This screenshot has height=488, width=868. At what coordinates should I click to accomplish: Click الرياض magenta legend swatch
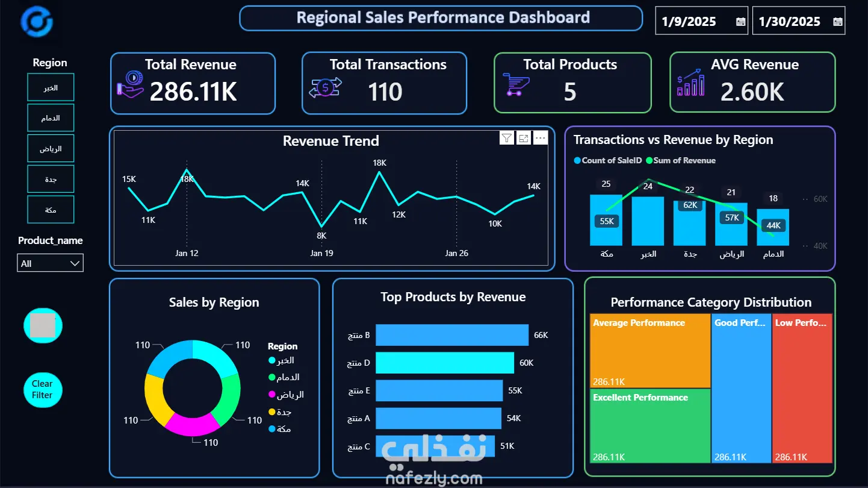click(x=272, y=395)
